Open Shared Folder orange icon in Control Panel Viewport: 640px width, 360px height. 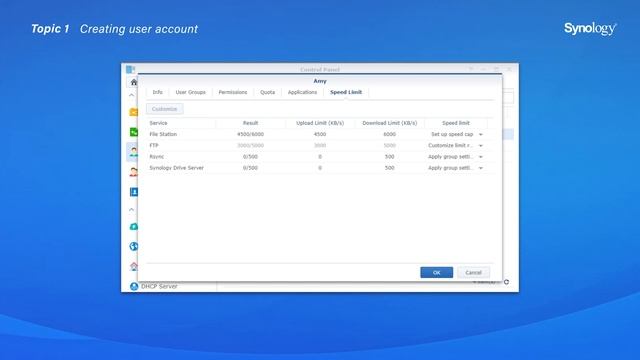point(133,112)
